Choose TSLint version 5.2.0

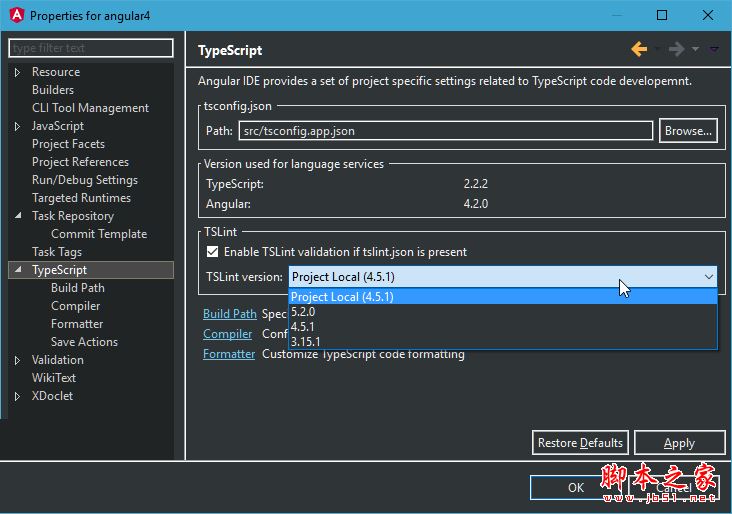point(503,312)
